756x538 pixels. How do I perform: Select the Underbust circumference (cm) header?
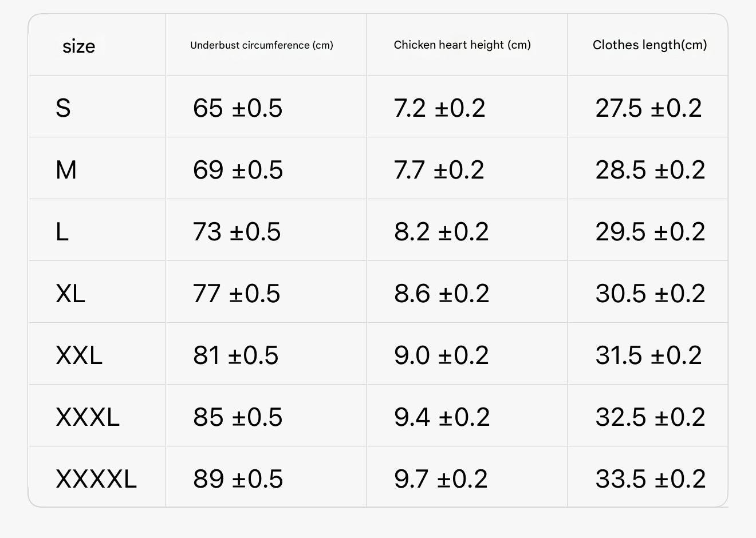[261, 45]
